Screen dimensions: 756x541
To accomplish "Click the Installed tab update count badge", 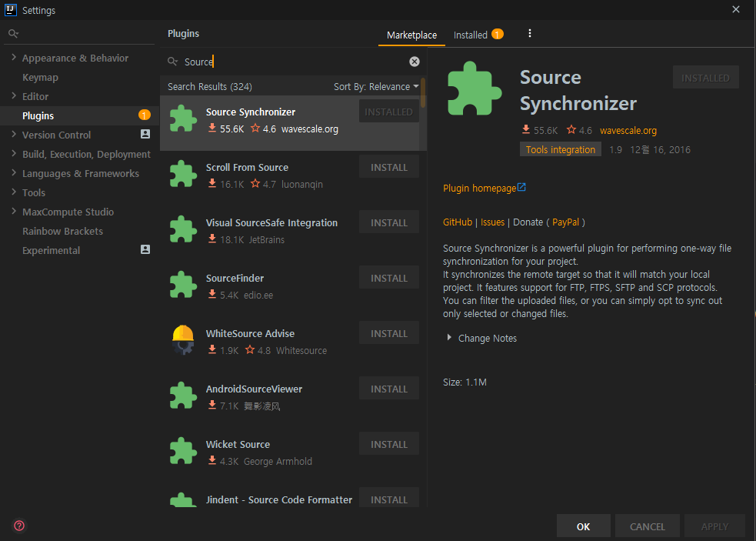I will pyautogui.click(x=498, y=35).
